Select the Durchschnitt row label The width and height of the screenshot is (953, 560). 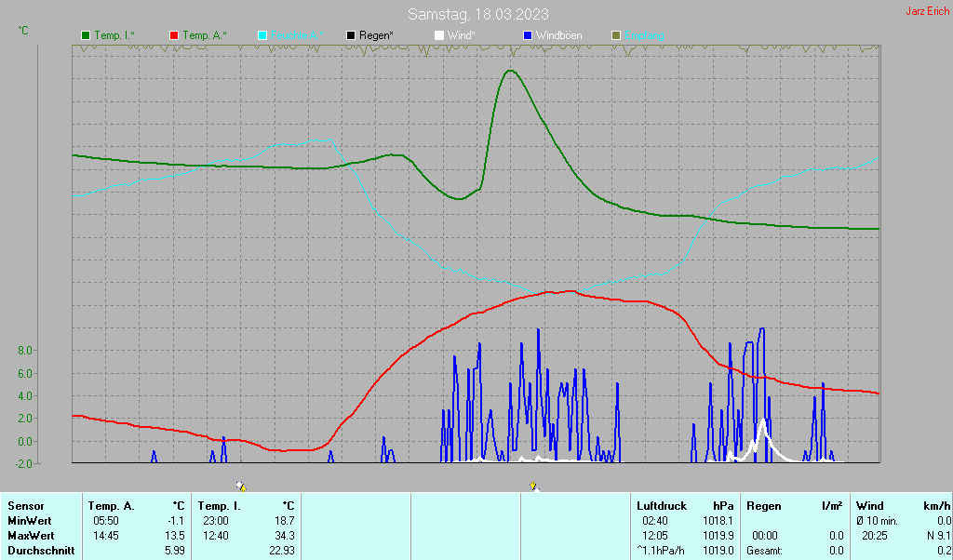tap(42, 551)
